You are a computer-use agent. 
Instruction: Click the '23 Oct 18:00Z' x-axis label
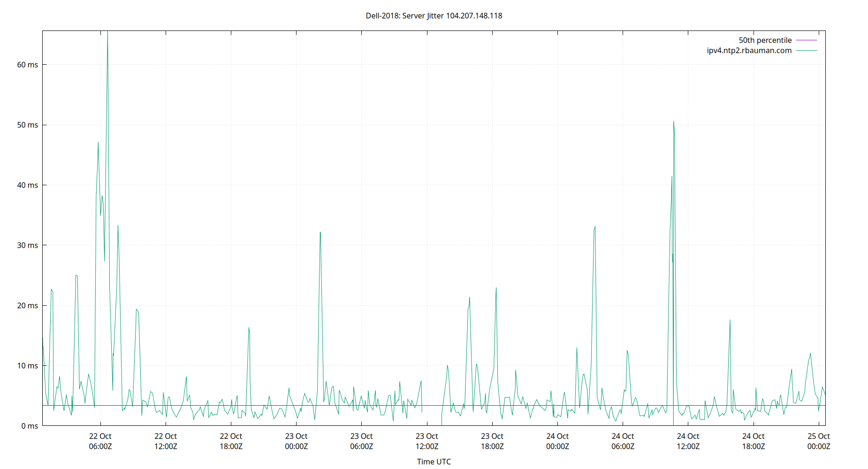point(492,441)
